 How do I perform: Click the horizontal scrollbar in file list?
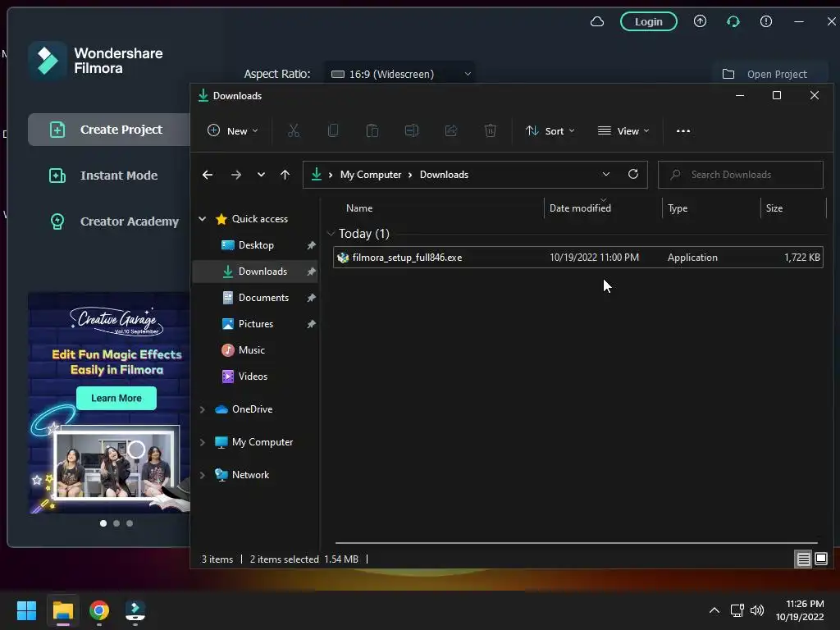pyautogui.click(x=576, y=543)
